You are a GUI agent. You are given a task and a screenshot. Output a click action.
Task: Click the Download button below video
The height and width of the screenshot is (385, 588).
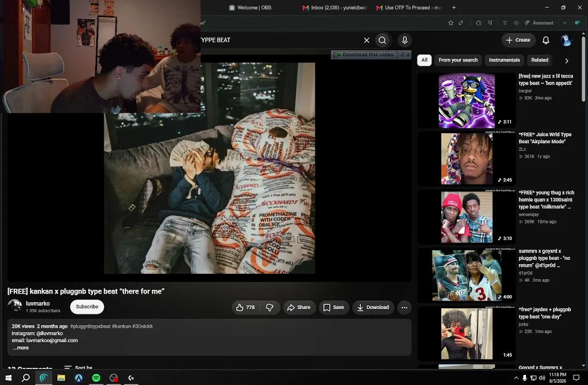pos(373,307)
